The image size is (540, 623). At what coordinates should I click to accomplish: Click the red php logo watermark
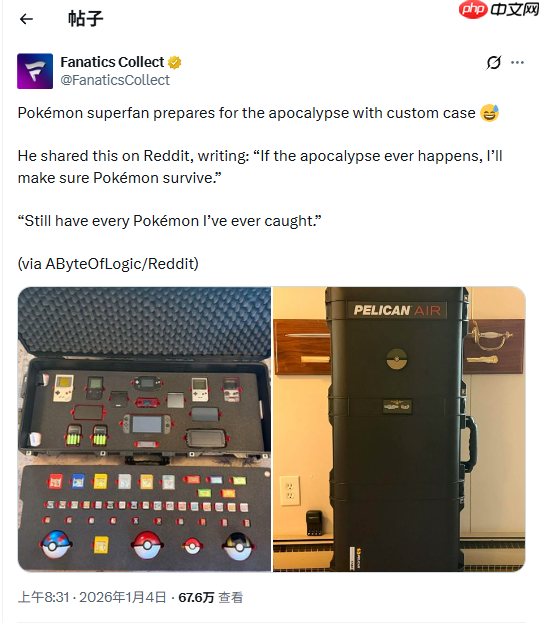tap(472, 10)
